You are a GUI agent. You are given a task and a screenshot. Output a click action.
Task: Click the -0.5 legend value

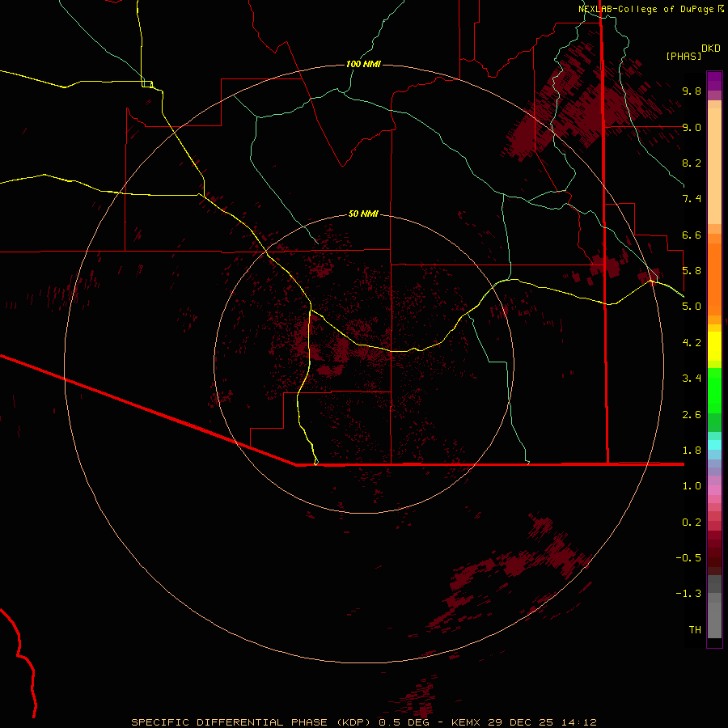[688, 558]
